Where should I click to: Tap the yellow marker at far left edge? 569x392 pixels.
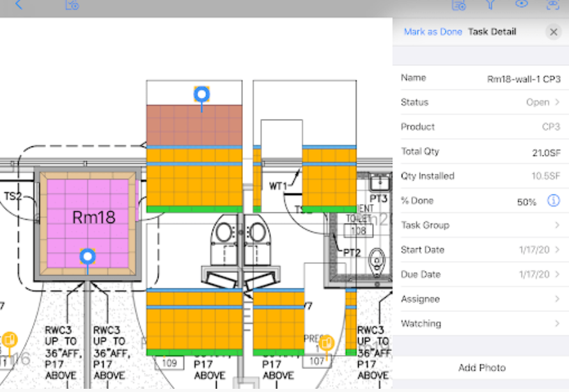pos(10,340)
